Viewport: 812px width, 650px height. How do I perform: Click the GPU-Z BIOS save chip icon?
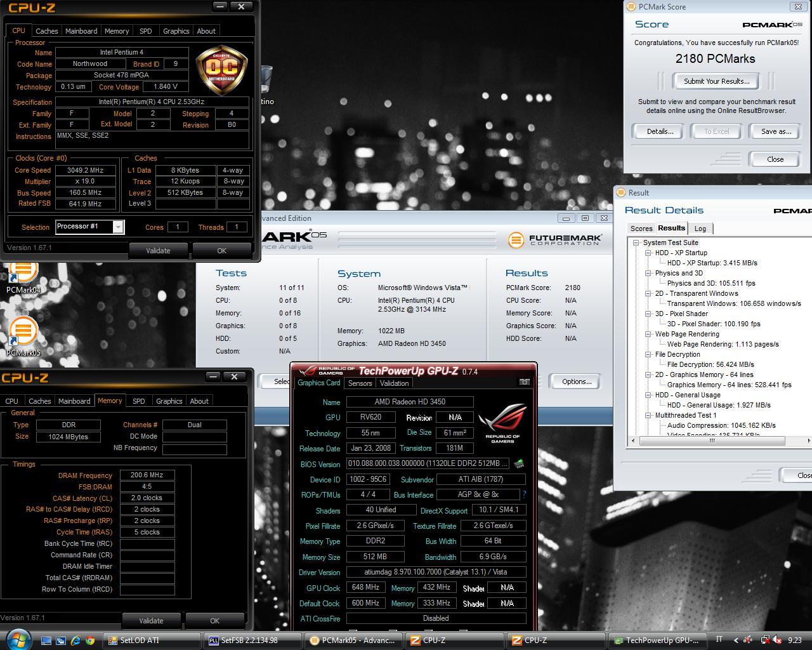[x=519, y=464]
